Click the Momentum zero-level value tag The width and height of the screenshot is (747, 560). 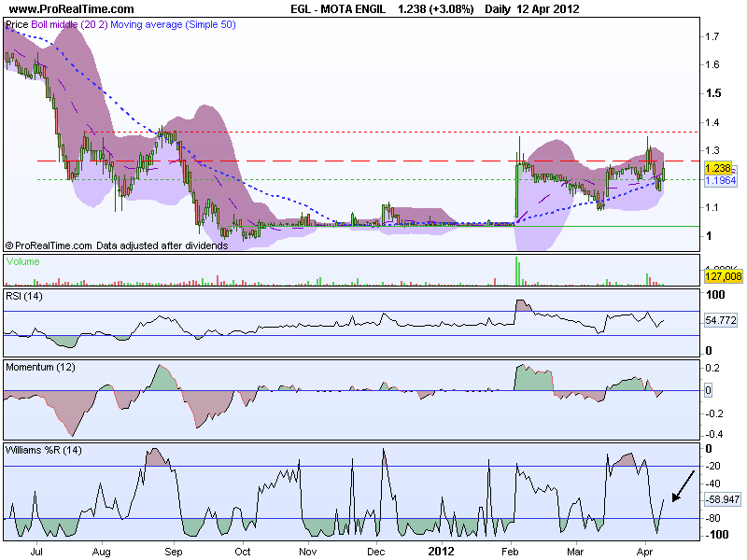(708, 390)
